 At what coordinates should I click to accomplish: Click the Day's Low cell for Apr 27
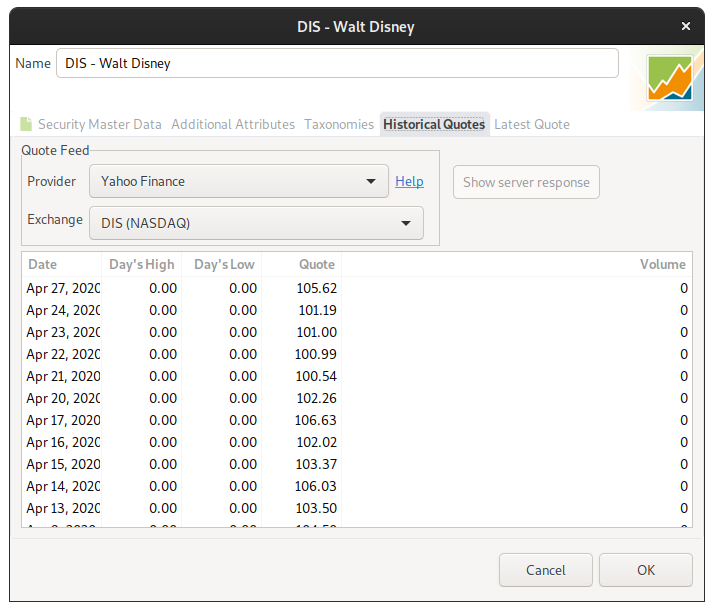(x=243, y=288)
